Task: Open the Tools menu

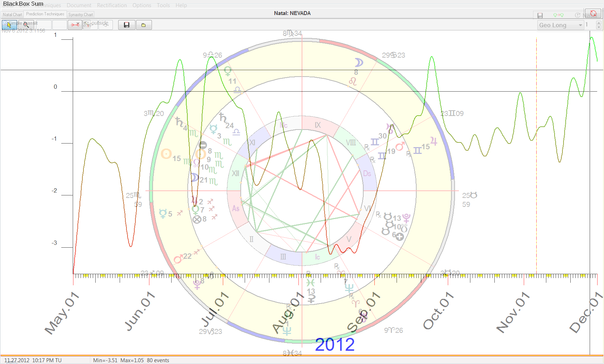Action: 163,5
